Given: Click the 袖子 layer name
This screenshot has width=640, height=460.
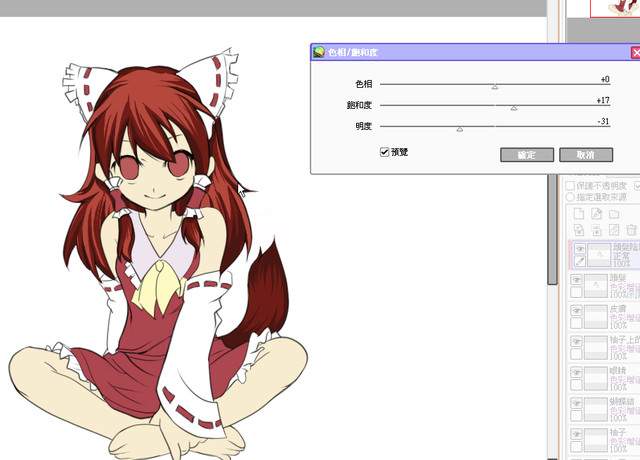Looking at the screenshot, I should (x=618, y=433).
